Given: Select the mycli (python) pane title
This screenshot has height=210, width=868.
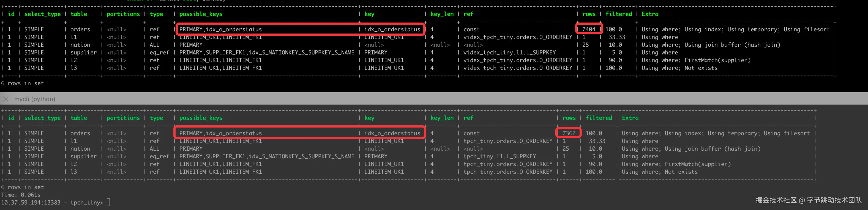Looking at the screenshot, I should (35, 99).
